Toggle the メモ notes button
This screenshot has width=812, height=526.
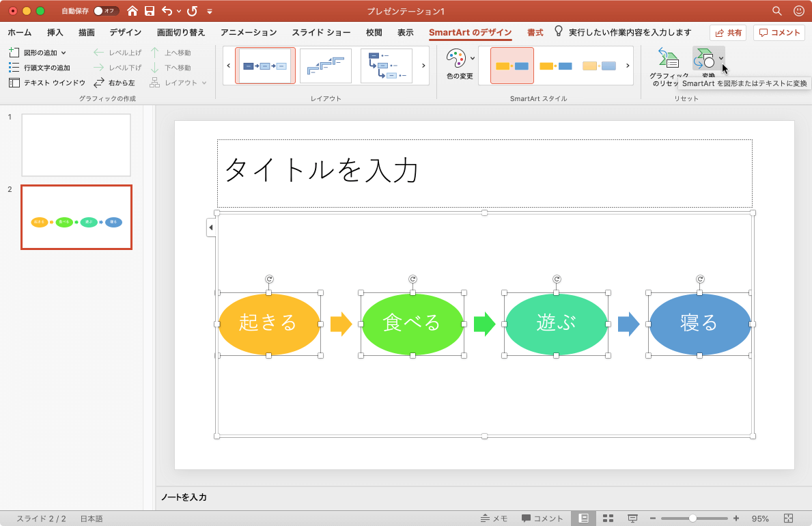pos(494,518)
